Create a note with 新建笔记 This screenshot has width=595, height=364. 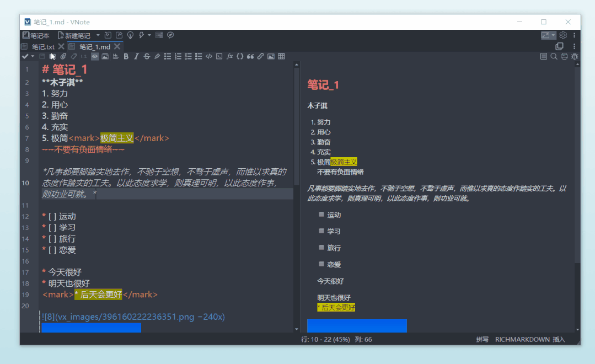click(74, 35)
